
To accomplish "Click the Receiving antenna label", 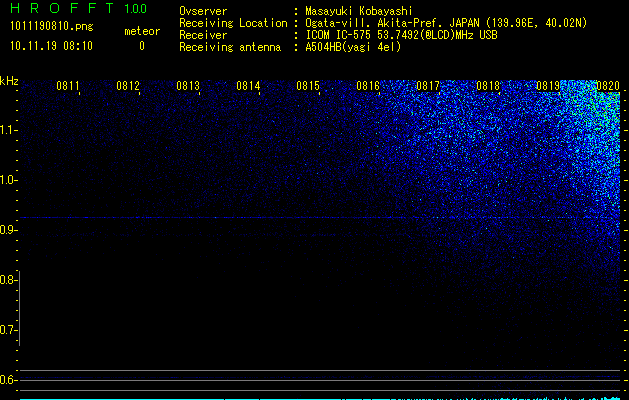I will click(230, 47).
